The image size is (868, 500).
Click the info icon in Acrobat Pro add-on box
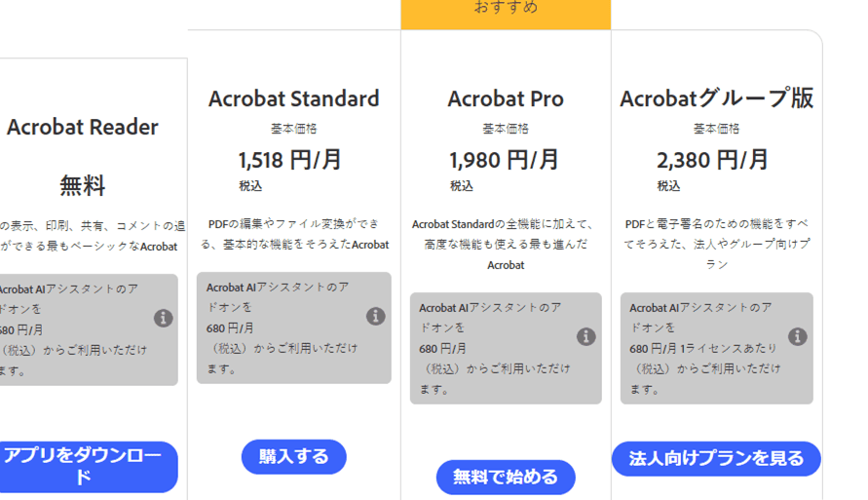click(586, 336)
